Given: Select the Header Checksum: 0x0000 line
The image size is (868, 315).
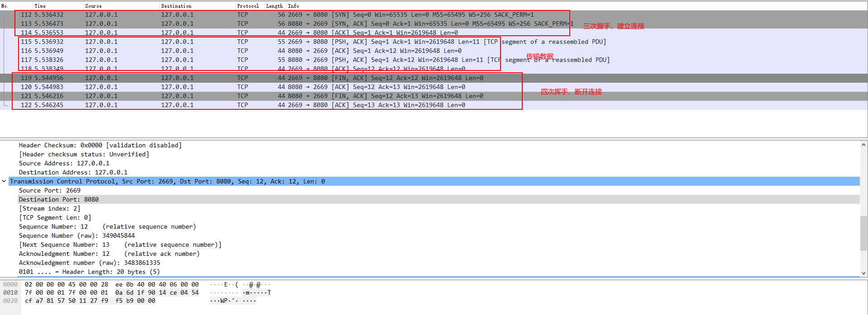Looking at the screenshot, I should tap(100, 145).
